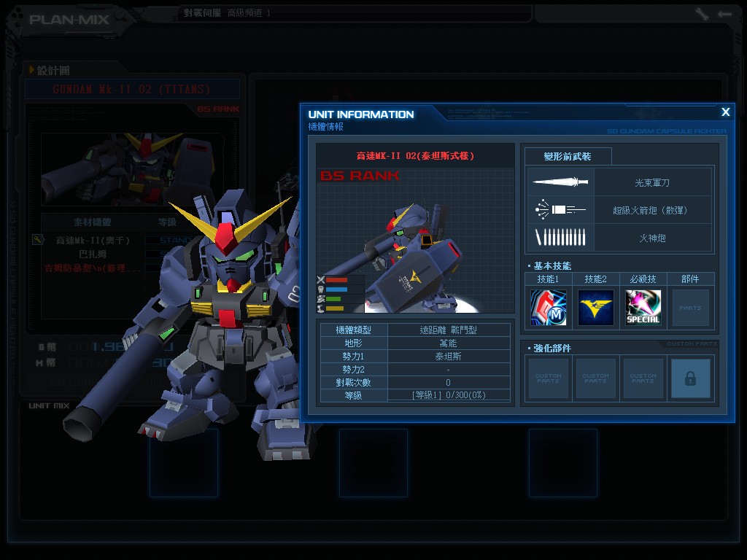Click the beam saber weapon icon
The height and width of the screenshot is (560, 747).
click(x=561, y=182)
